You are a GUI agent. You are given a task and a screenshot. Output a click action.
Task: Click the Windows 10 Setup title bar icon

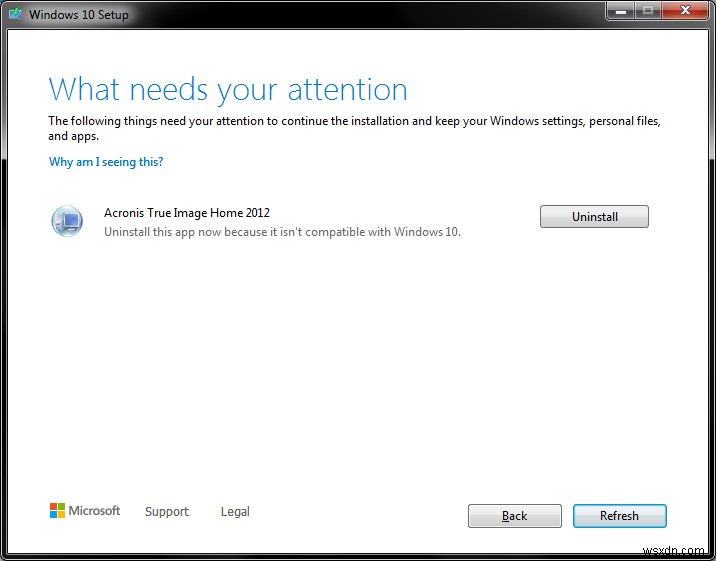point(16,14)
